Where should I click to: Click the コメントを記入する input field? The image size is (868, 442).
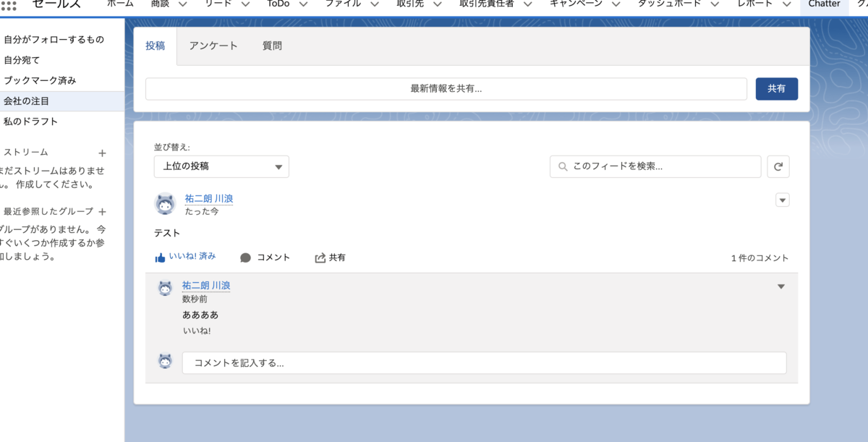coord(485,362)
